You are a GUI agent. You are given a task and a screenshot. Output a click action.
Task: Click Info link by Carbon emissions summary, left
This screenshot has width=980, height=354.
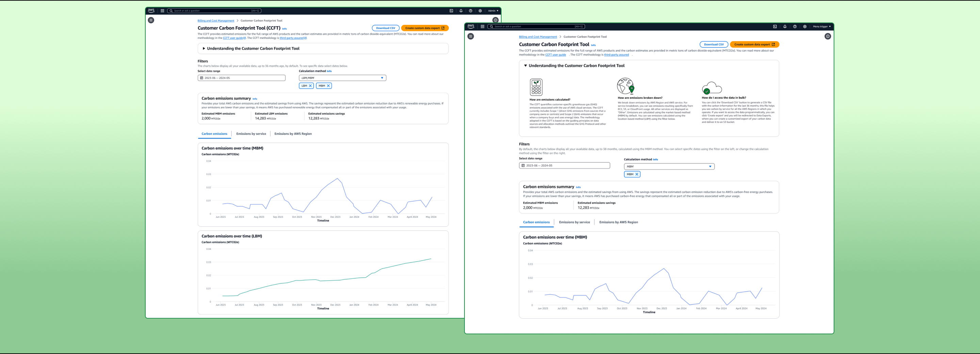pos(255,99)
